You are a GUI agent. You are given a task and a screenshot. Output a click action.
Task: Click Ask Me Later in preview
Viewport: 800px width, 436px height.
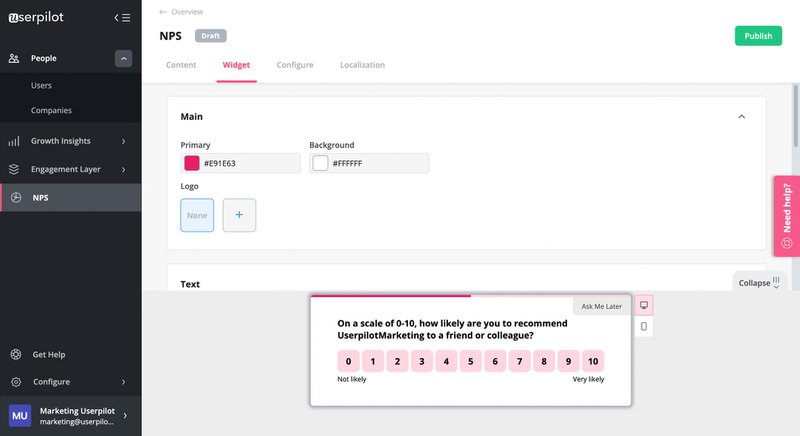(x=602, y=306)
